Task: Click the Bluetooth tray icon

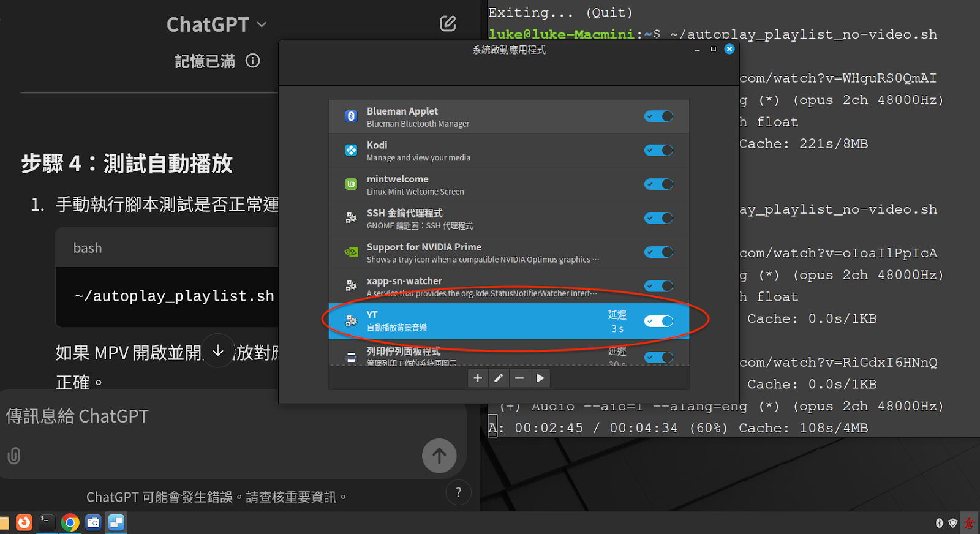Action: [939, 523]
